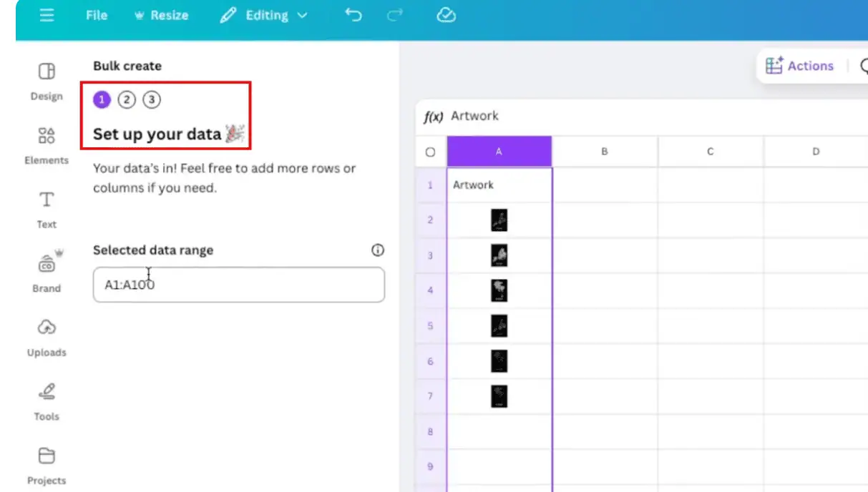This screenshot has width=868, height=492.
Task: Open the Resize options
Action: pyautogui.click(x=161, y=16)
